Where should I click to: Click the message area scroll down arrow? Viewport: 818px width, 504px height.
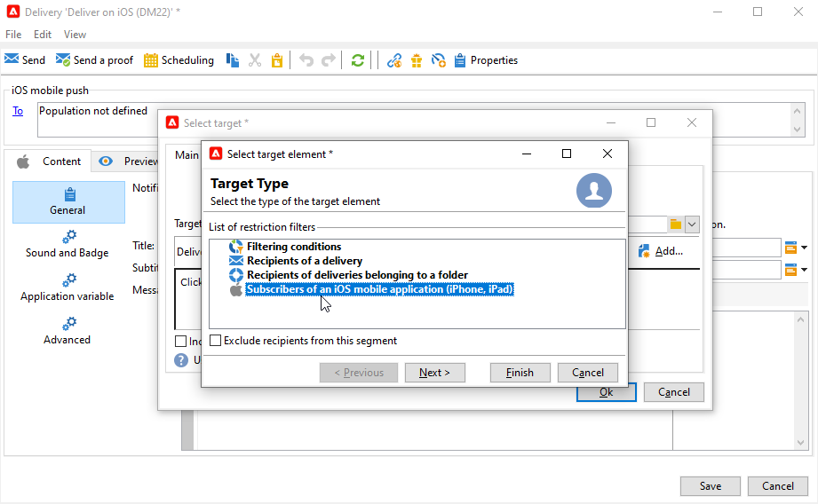(800, 443)
